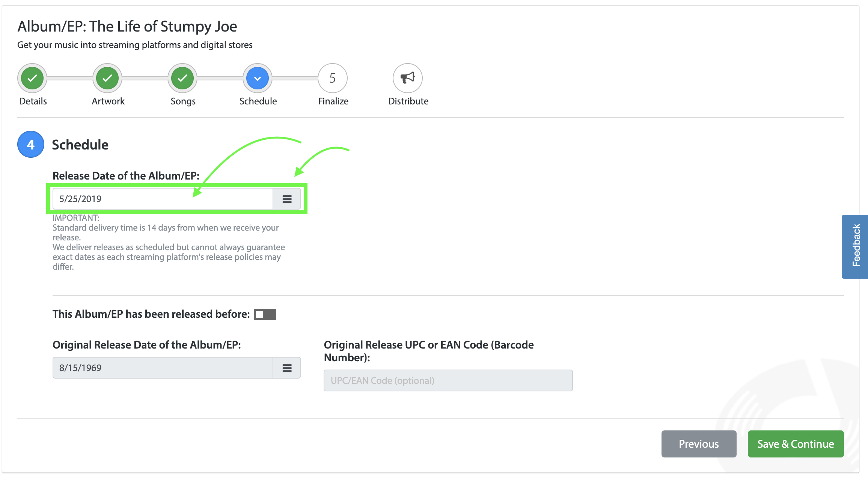Viewport: 868px width, 480px height.
Task: Select the Schedule step label
Action: pos(258,101)
